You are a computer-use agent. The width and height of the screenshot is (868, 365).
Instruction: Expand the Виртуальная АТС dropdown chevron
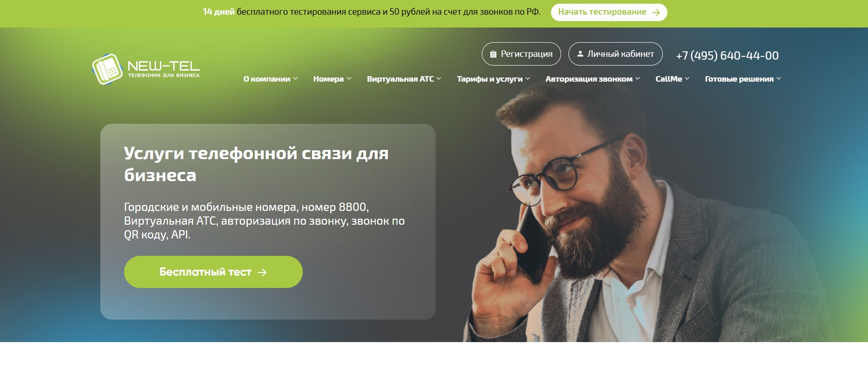[x=439, y=78]
